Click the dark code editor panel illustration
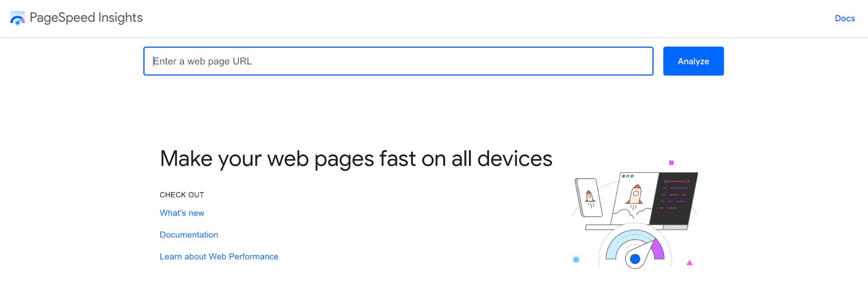Image resolution: width=868 pixels, height=300 pixels. pos(676,198)
